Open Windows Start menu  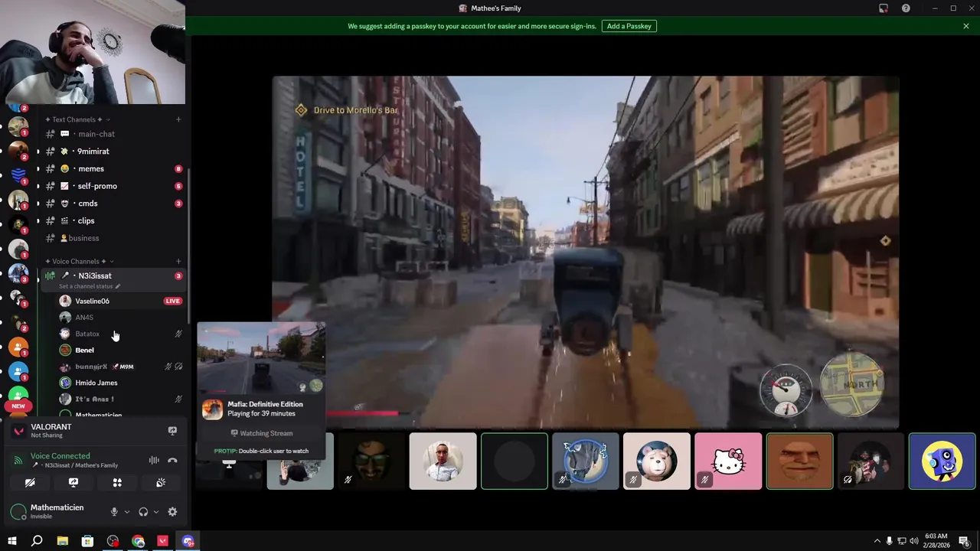coord(11,541)
